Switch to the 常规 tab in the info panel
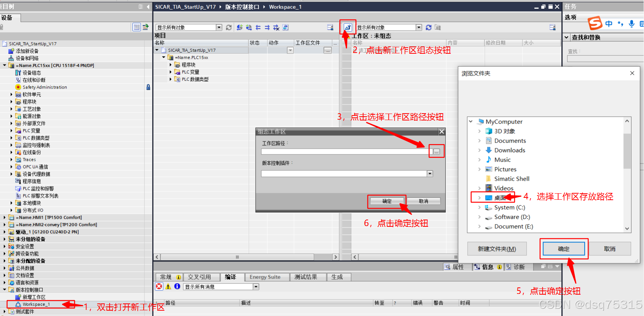This screenshot has width=644, height=316. click(x=169, y=277)
